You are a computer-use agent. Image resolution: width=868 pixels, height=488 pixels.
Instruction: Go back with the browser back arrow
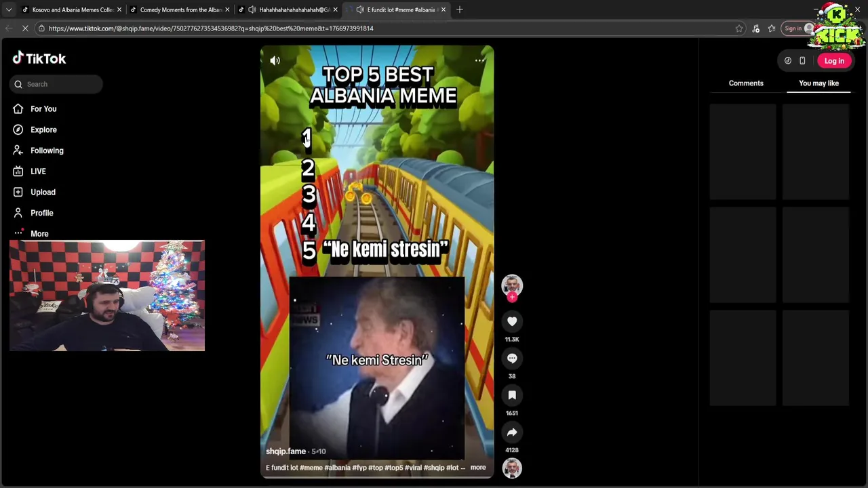(8, 28)
